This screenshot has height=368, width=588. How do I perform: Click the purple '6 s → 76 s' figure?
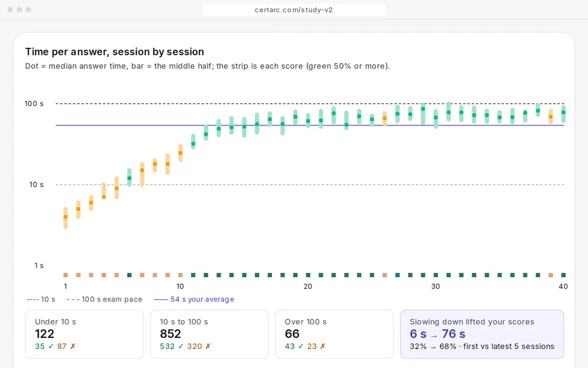pos(437,334)
